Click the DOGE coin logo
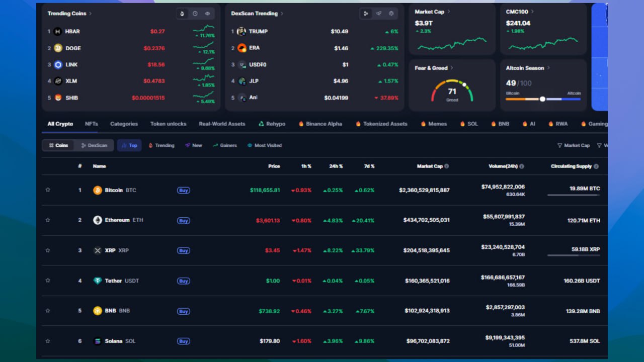 click(58, 48)
